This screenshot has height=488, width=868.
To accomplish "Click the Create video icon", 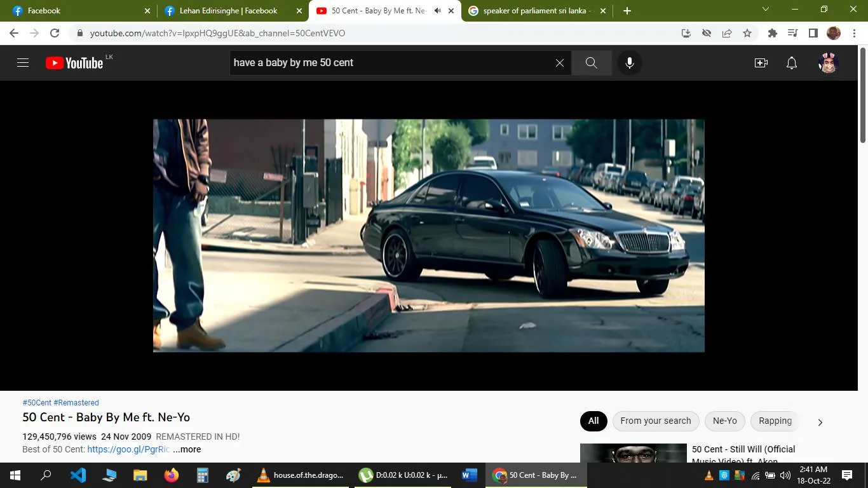I will [761, 63].
